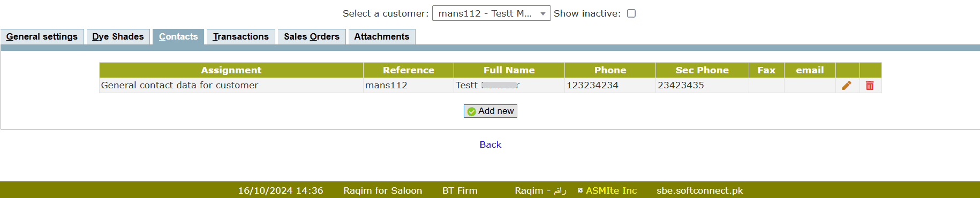Select the General contact data row
The height and width of the screenshot is (198, 980).
[490, 86]
